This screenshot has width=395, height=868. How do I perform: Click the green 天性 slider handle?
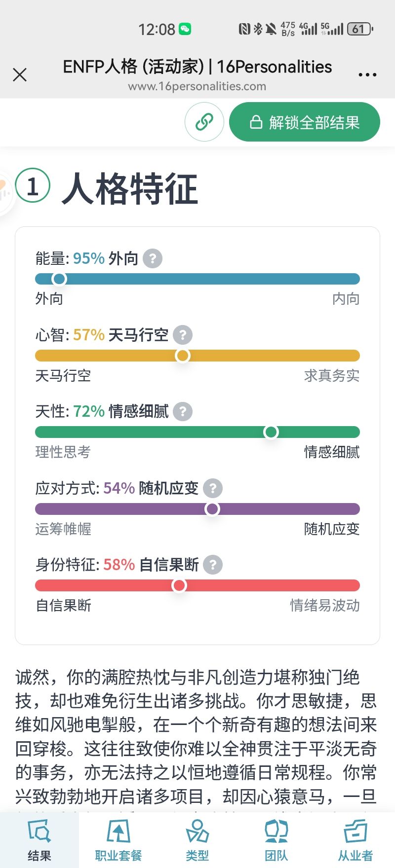[x=271, y=433]
